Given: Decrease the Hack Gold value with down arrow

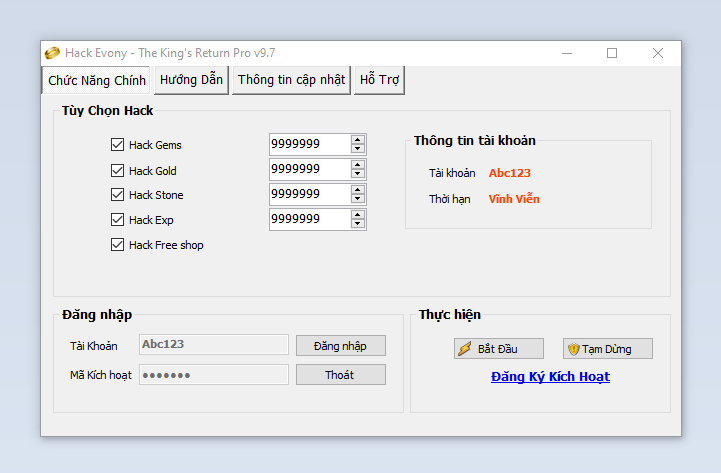Looking at the screenshot, I should pos(358,174).
